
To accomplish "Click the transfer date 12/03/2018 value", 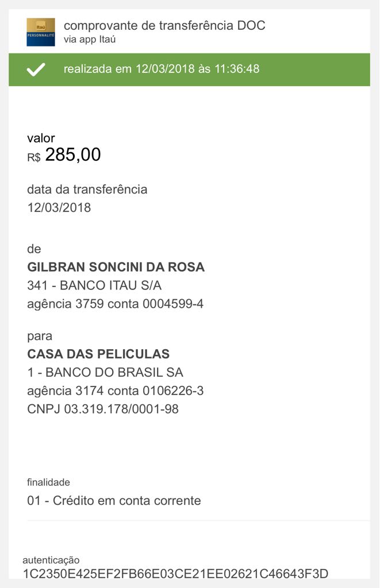I will pyautogui.click(x=59, y=207).
